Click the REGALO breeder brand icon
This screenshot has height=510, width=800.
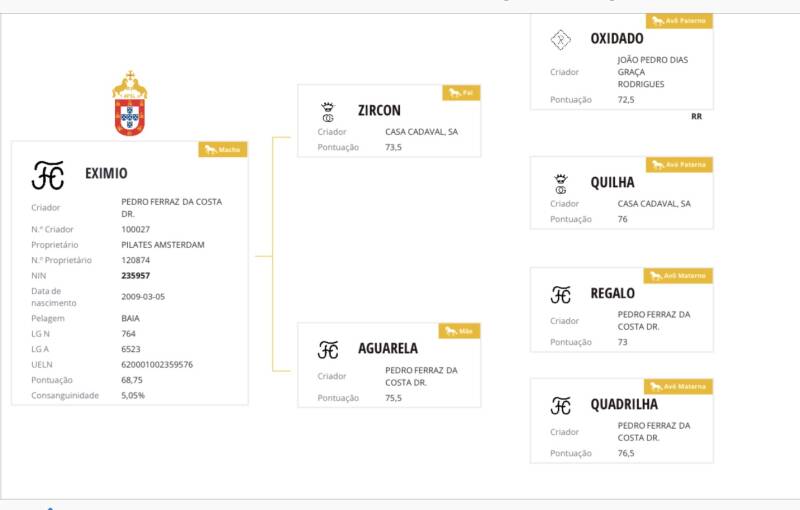click(561, 294)
